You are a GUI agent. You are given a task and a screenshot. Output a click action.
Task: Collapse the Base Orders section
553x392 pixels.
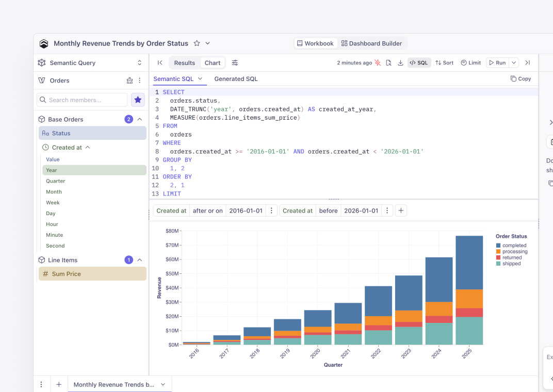click(x=140, y=119)
